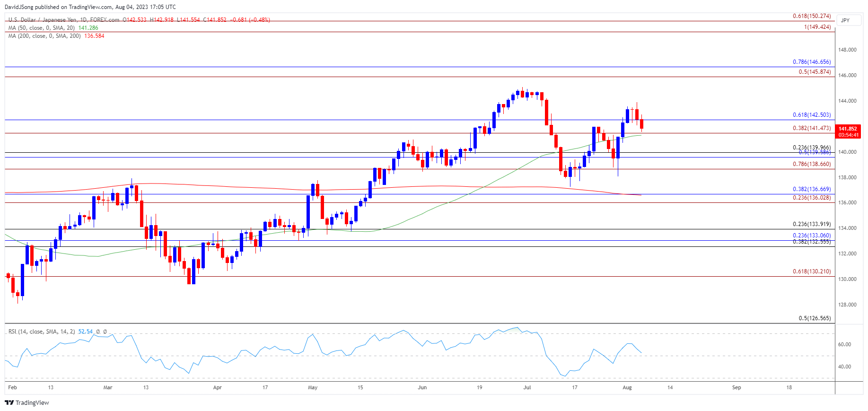The width and height of the screenshot is (868, 411).
Task: Click the 0.618(150.274) Fibonacci label
Action: pos(812,16)
